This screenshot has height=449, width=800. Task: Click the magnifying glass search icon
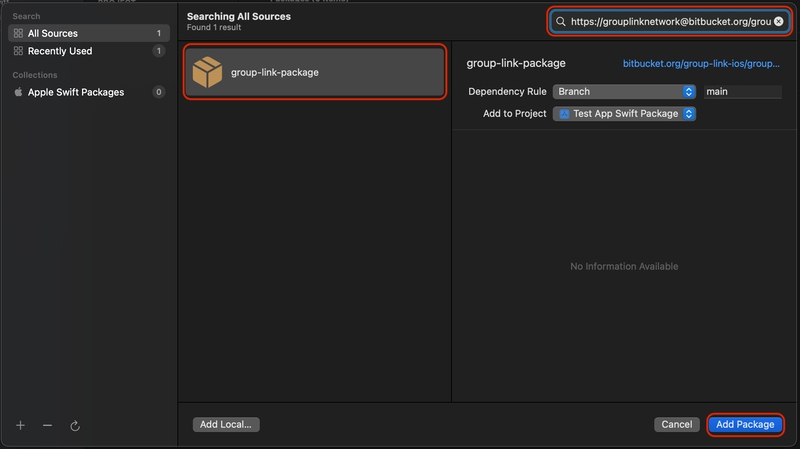[562, 21]
